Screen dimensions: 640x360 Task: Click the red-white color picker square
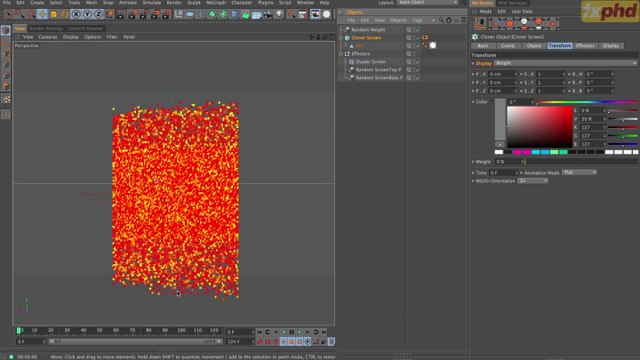pyautogui.click(x=540, y=127)
